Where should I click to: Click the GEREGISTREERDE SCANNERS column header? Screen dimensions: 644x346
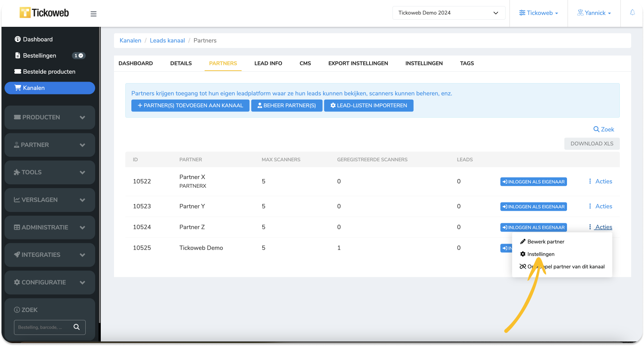[372, 160]
